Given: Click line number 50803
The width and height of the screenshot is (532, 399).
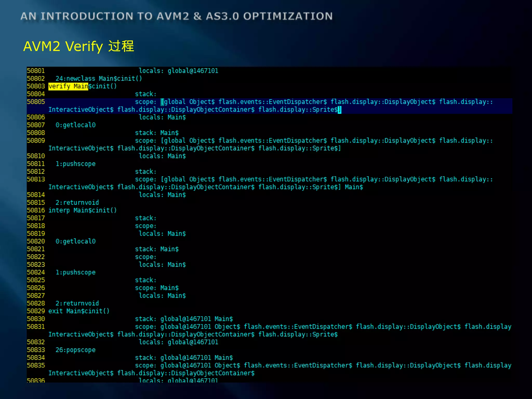Looking at the screenshot, I should 36,86.
